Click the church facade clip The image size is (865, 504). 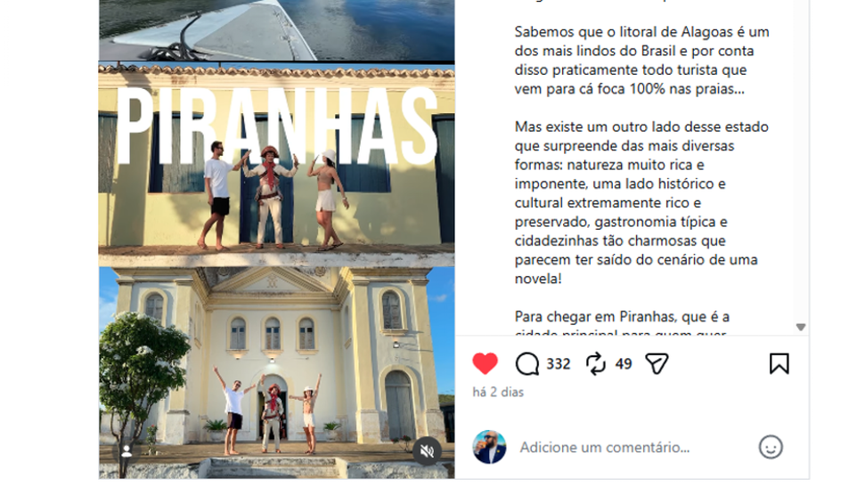pyautogui.click(x=276, y=373)
